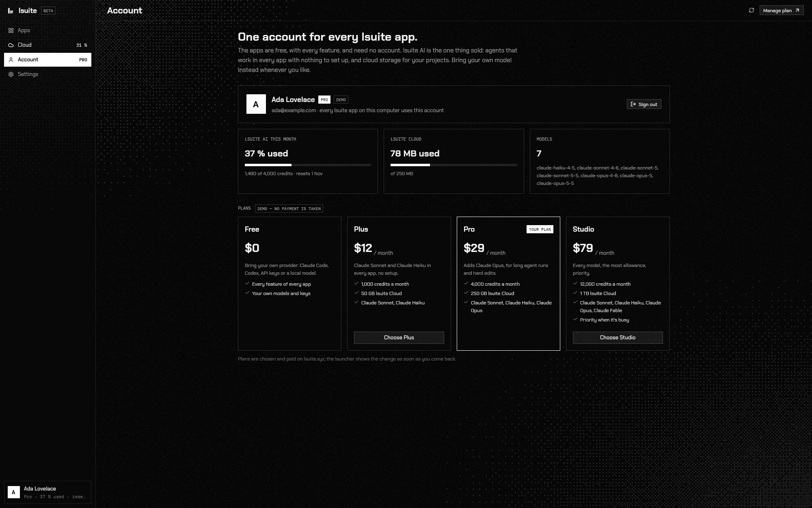
Task: Click the YOUR PLAN badge on Pro
Action: click(x=540, y=229)
